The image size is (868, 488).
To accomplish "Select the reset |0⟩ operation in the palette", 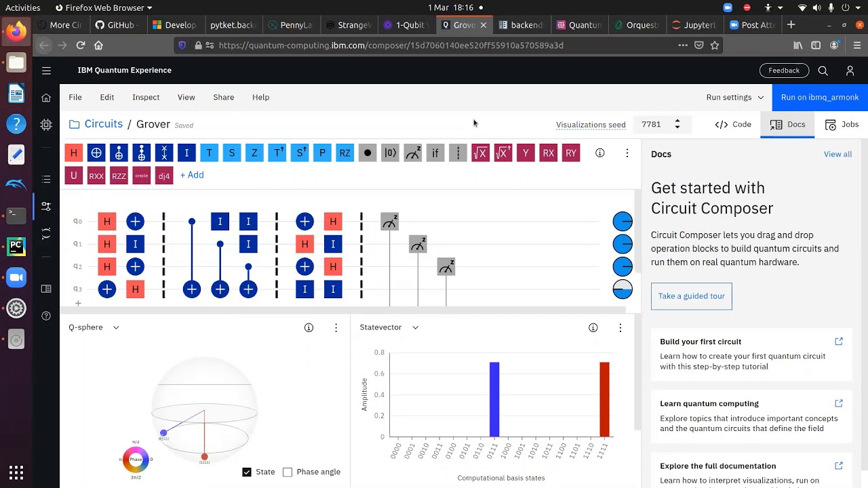I will click(390, 153).
